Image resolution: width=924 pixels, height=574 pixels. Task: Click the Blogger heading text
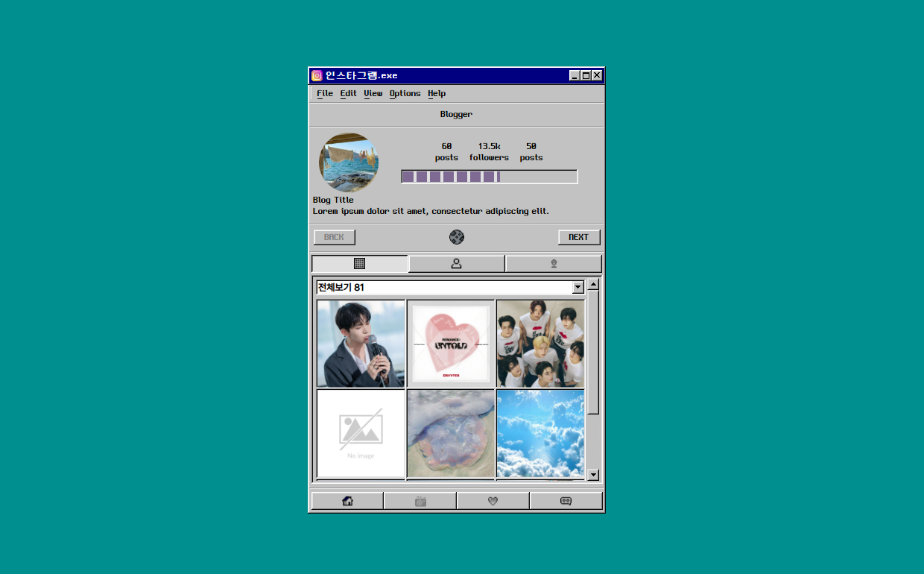456,114
